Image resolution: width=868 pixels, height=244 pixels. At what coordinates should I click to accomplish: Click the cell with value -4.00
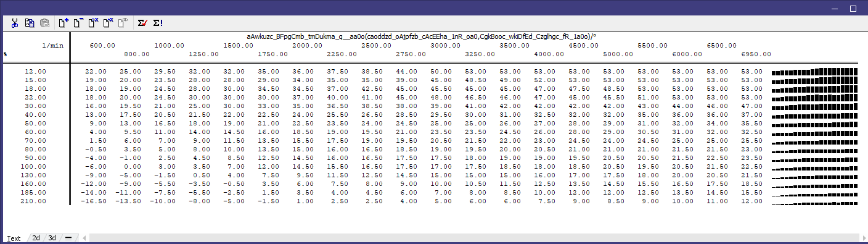click(96, 158)
